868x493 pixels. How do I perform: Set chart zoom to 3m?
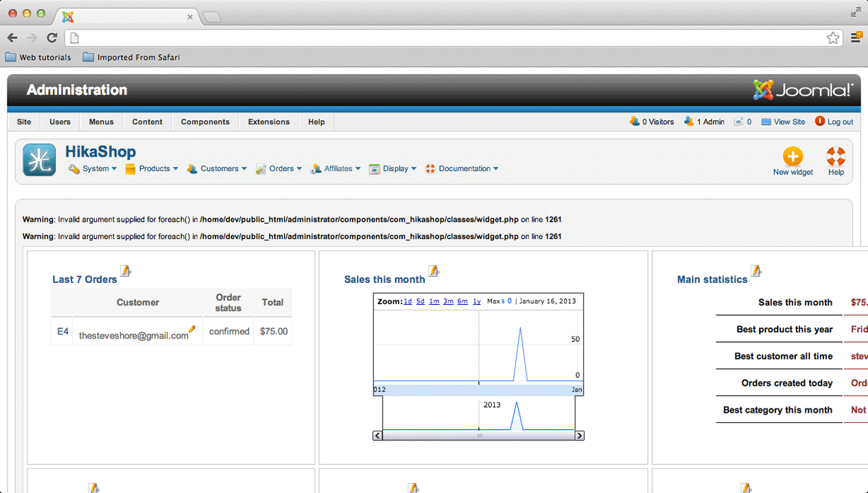(448, 301)
